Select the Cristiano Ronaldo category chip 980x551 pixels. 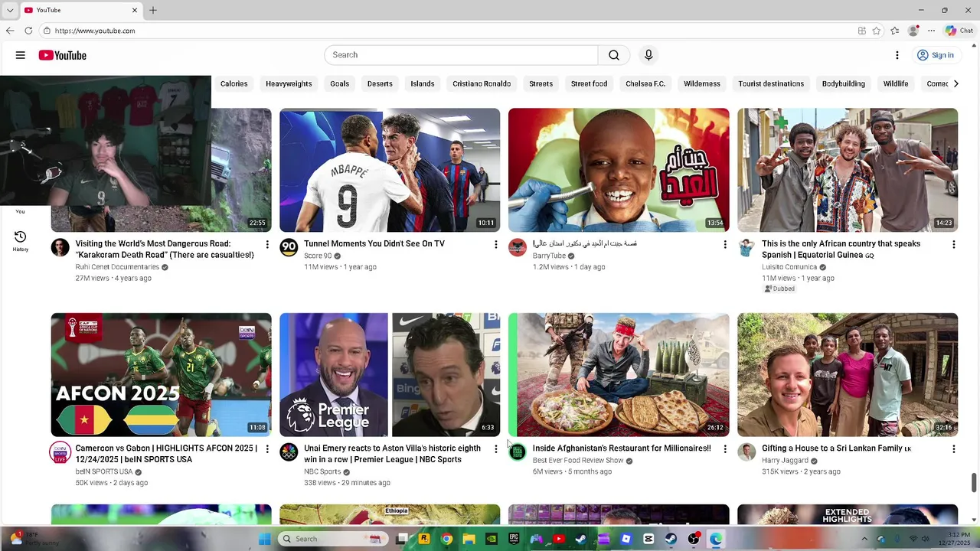tap(482, 83)
